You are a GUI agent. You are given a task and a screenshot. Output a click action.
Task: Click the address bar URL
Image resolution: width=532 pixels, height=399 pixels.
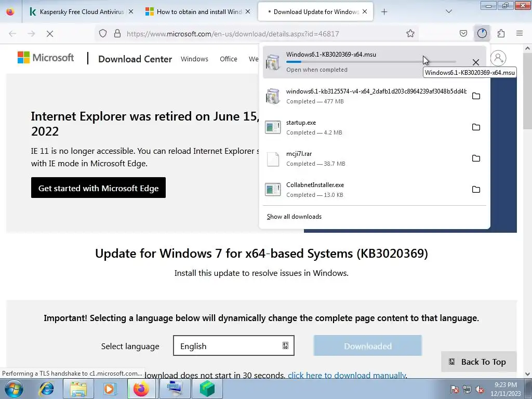(x=232, y=34)
